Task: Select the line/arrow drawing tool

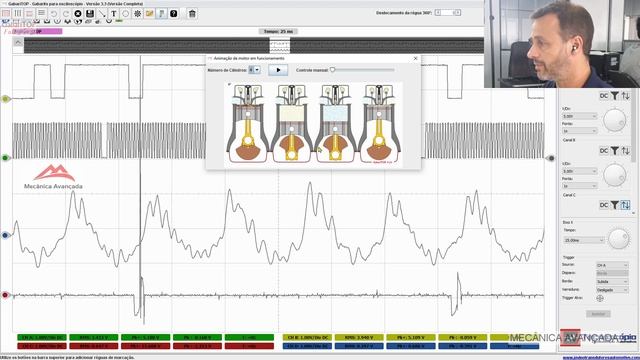Action: (x=102, y=13)
